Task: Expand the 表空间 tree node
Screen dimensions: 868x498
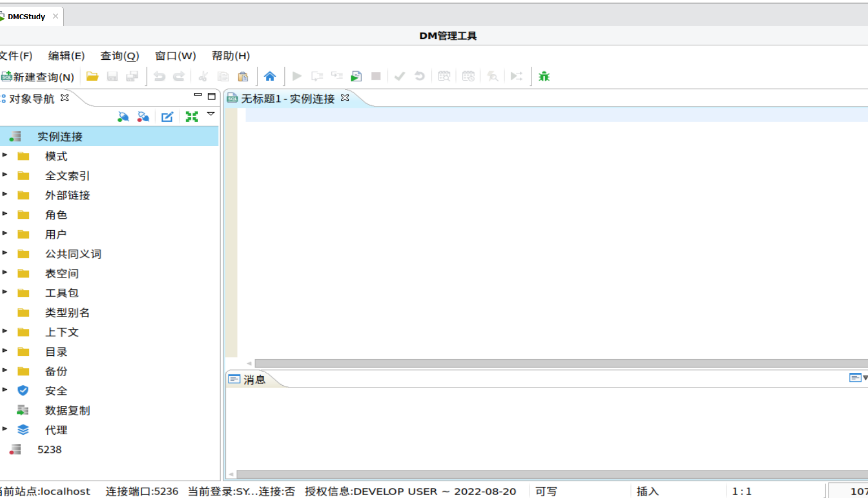Action: tap(6, 273)
